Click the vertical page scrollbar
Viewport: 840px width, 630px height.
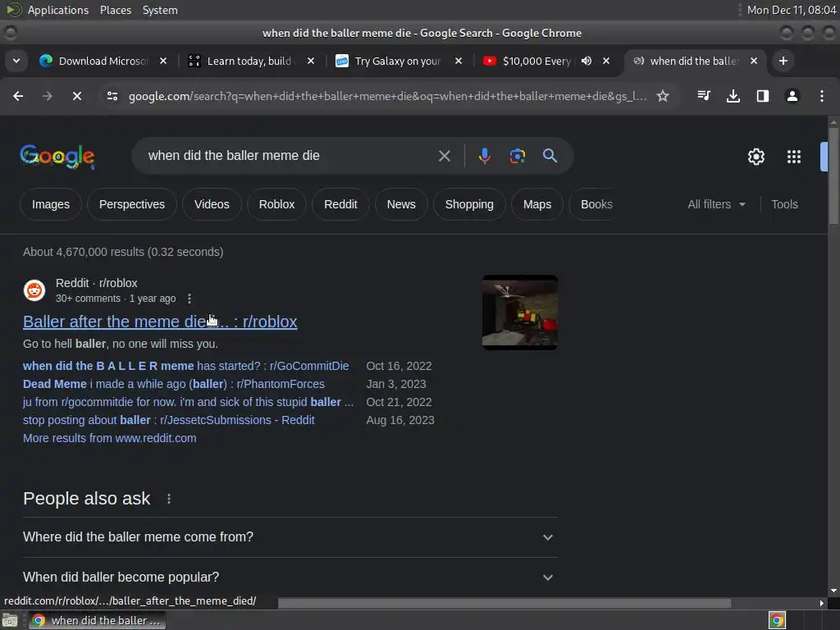[x=833, y=178]
